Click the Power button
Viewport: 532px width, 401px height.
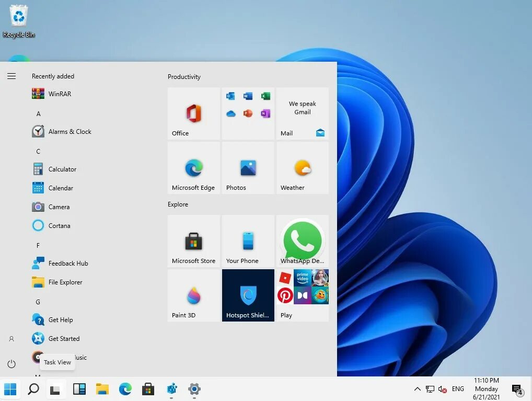coord(11,364)
